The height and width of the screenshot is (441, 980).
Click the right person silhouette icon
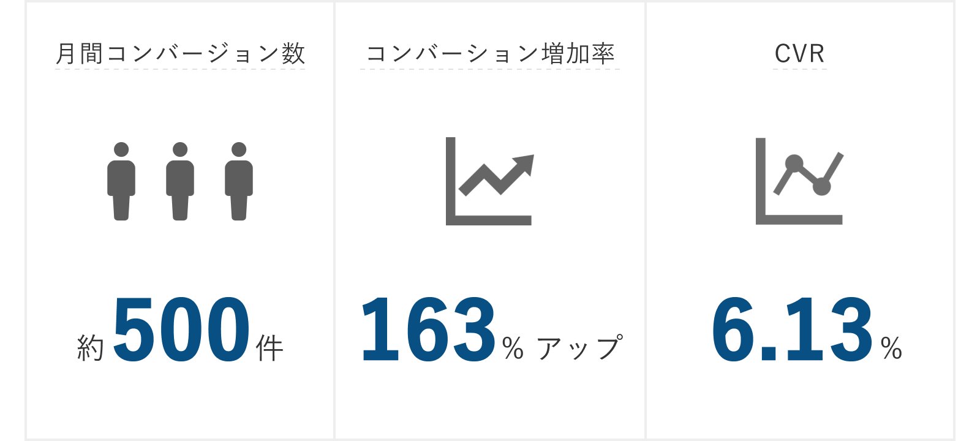[239, 181]
